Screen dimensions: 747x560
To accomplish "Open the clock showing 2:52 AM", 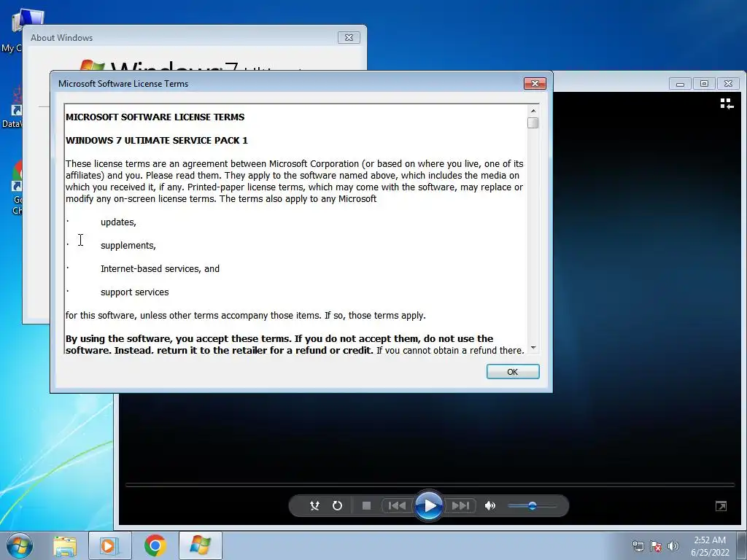I will pos(710,546).
